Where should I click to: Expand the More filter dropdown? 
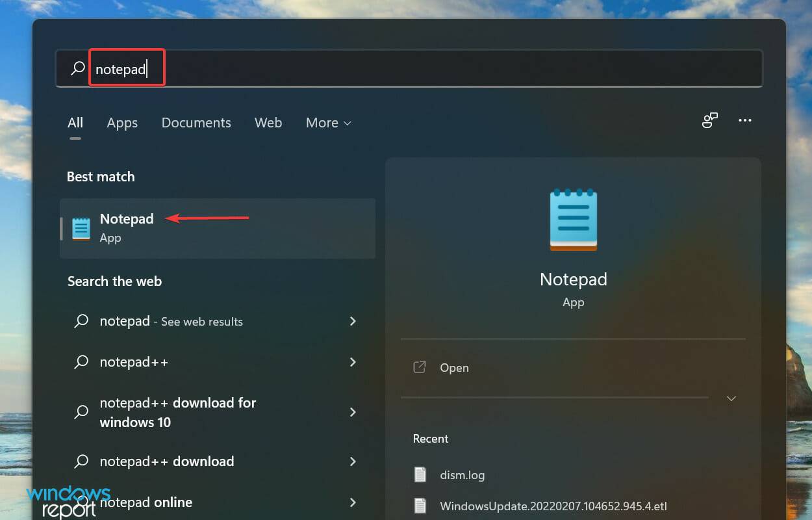328,122
